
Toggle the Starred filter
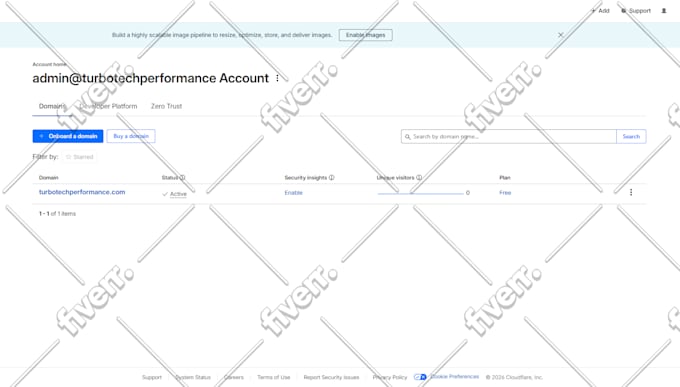pyautogui.click(x=79, y=157)
